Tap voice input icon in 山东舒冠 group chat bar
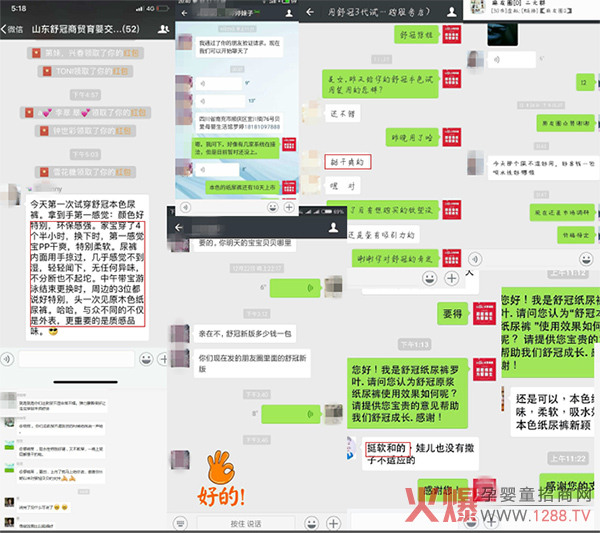The height and width of the screenshot is (533, 600). point(7,359)
